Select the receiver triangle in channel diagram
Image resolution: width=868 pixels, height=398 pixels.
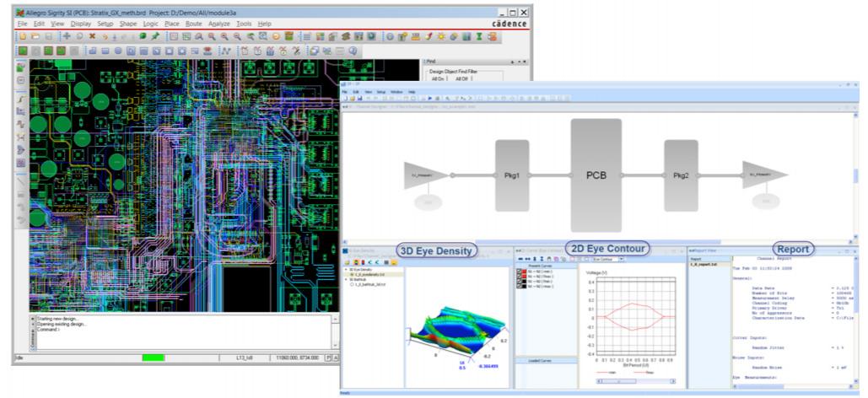[764, 175]
